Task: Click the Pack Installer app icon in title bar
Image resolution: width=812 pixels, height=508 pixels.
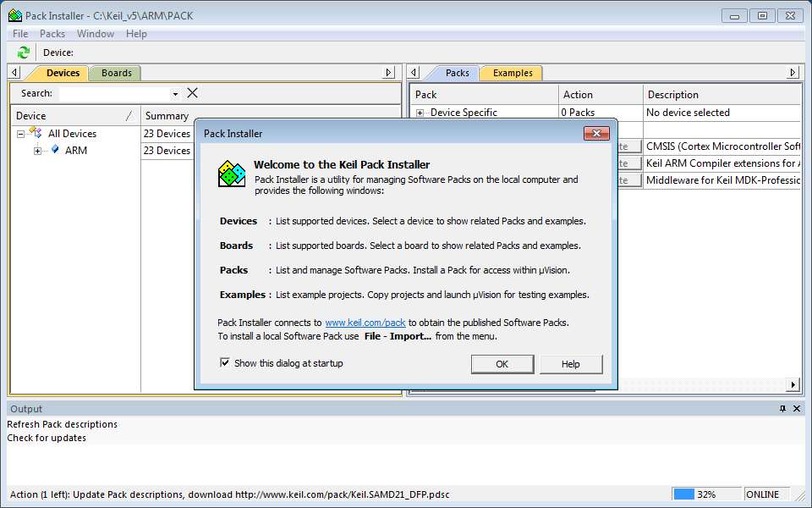Action: coord(15,15)
